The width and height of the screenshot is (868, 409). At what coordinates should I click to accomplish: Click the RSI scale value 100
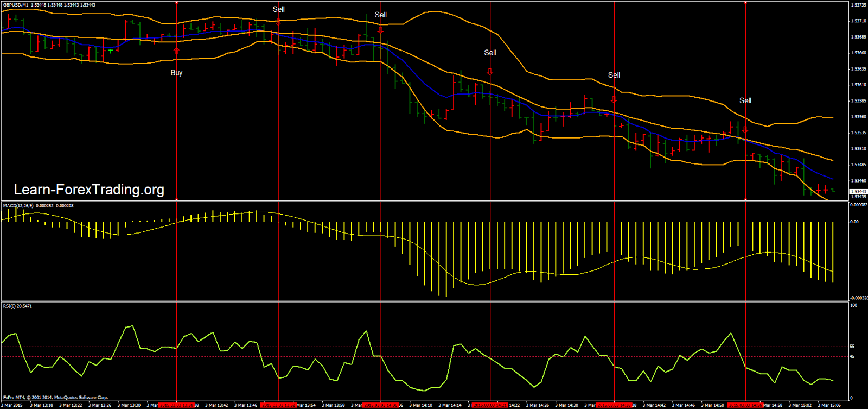(x=854, y=305)
